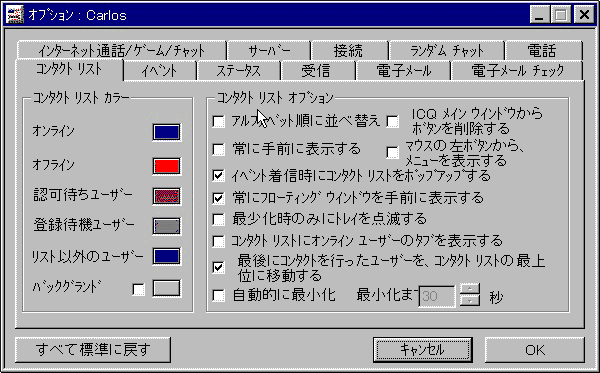This screenshot has width=600, height=373.
Task: Uncheck 最後にコンタクトを行ったユーザーを最上位に移動する
Action: [x=218, y=267]
